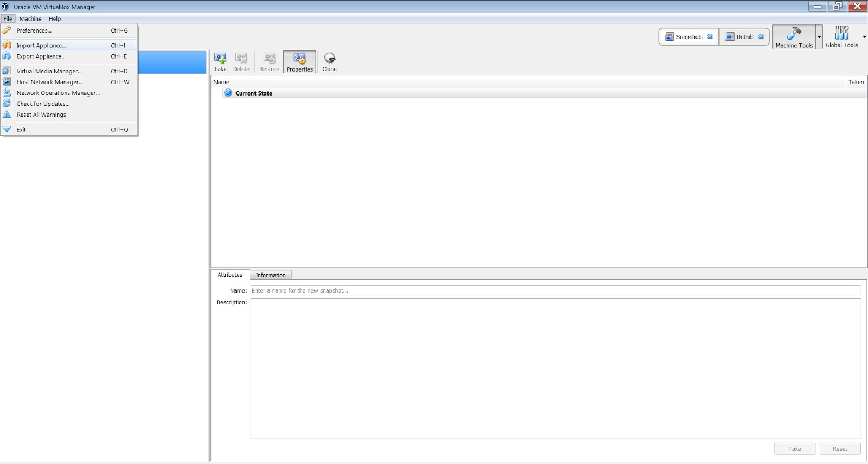Close the Snapshots tool via its X icon
The width and height of the screenshot is (868, 464).
click(710, 37)
